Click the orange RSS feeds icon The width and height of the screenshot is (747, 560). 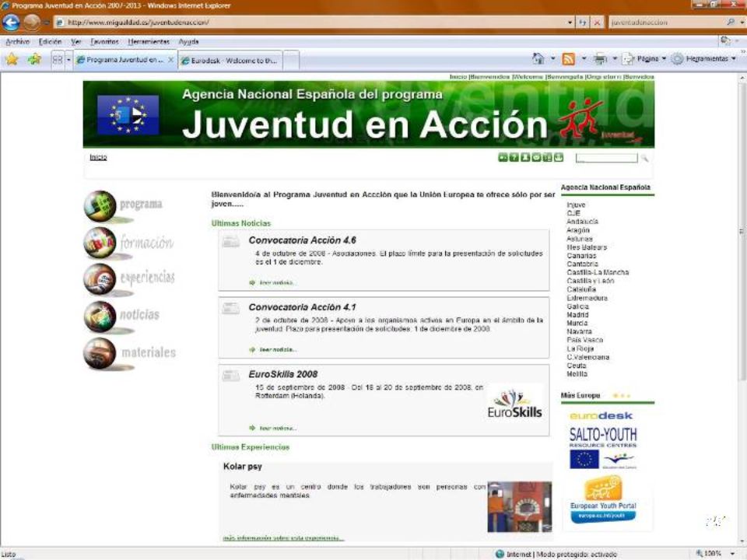[568, 58]
